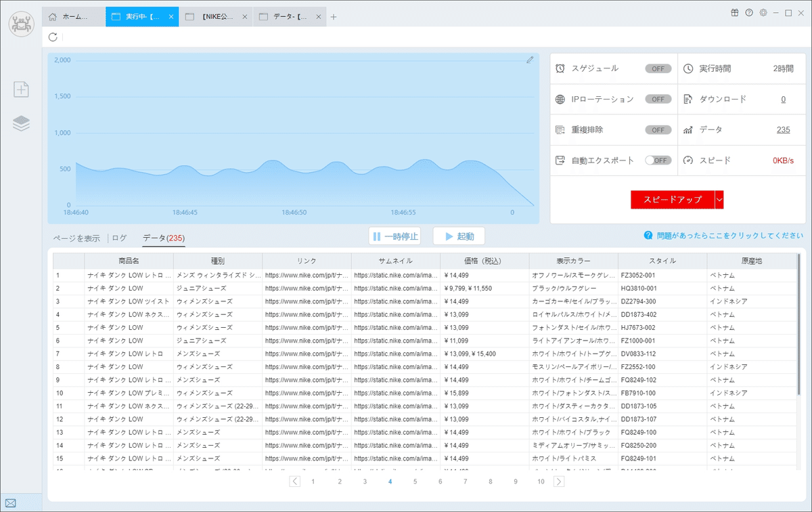Expand the スピードアップ dropdown arrow
The height and width of the screenshot is (512, 812).
[x=719, y=200]
